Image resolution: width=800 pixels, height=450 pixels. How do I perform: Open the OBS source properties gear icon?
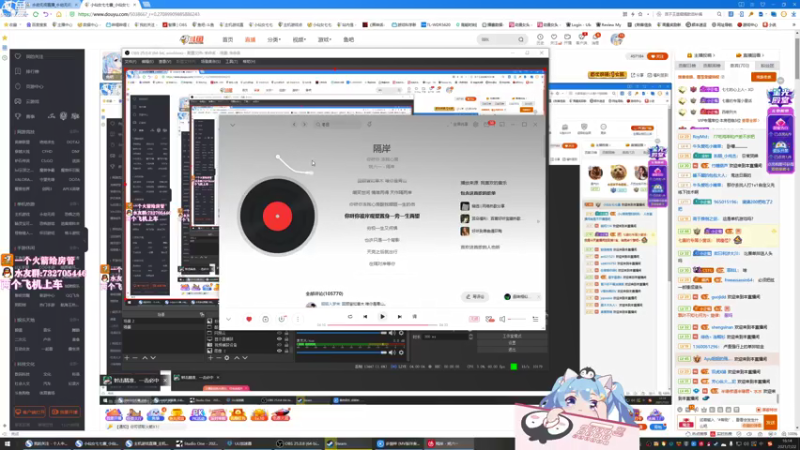click(227, 358)
